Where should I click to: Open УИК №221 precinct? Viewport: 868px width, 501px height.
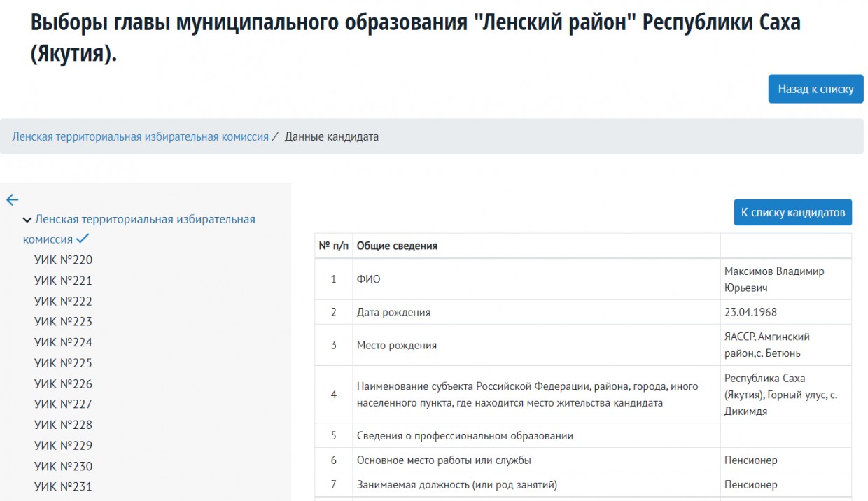[x=63, y=281]
